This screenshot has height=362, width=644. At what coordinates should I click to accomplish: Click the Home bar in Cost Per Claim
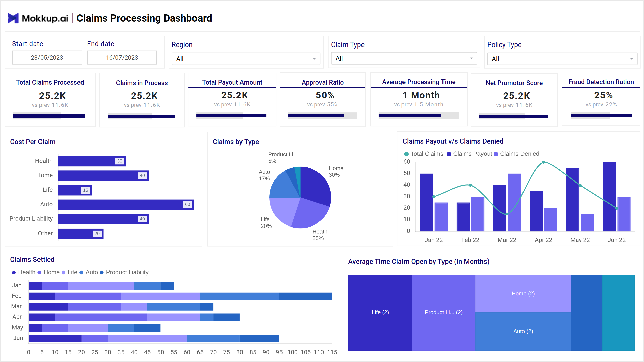103,176
